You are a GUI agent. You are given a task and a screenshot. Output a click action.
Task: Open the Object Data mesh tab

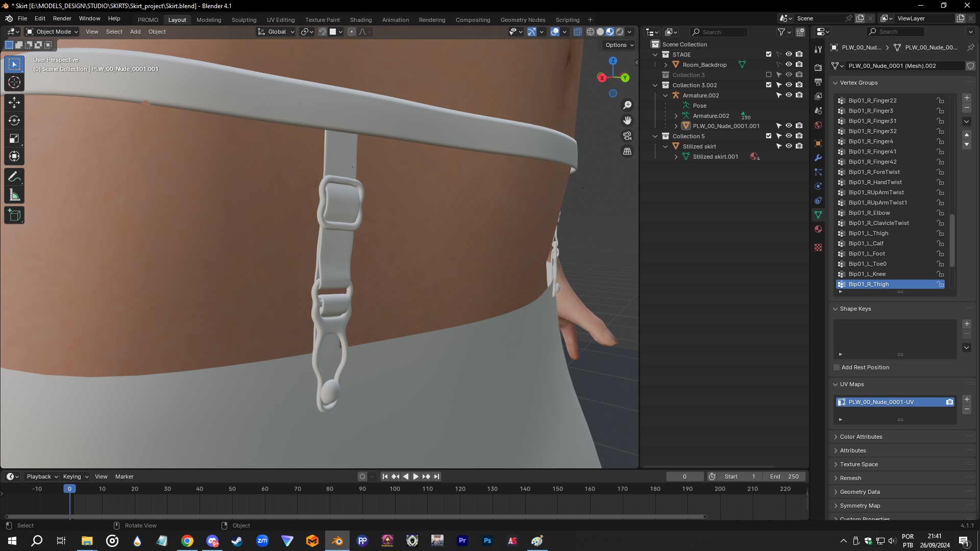[x=818, y=215]
